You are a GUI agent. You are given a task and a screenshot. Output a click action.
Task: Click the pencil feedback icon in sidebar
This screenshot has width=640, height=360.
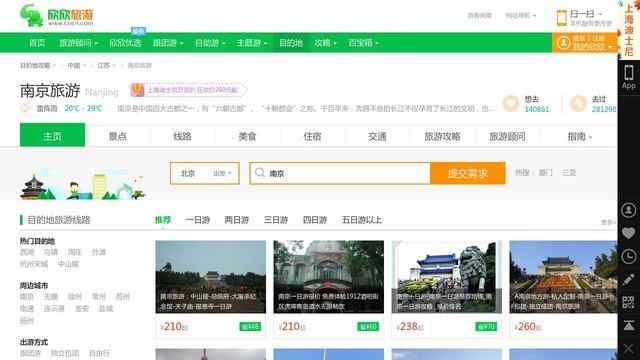629,280
